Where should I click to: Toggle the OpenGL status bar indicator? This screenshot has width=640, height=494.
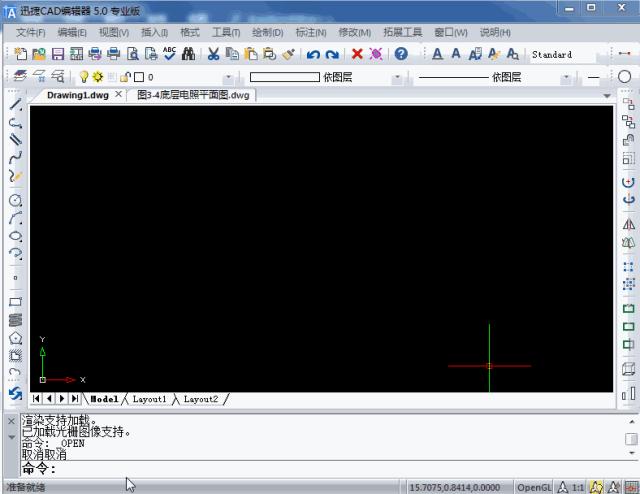[533, 486]
